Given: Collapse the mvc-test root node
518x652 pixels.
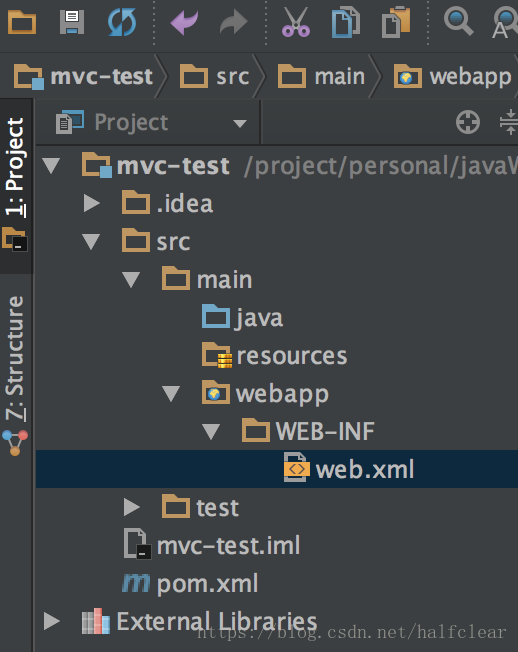Looking at the screenshot, I should pos(52,165).
